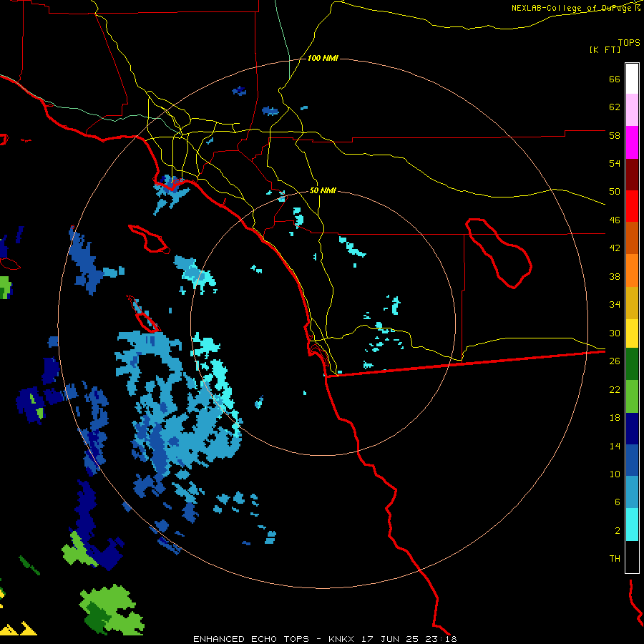Click the white swatch on the tops legend
Image resolution: width=644 pixels, height=644 pixels.
[x=632, y=79]
